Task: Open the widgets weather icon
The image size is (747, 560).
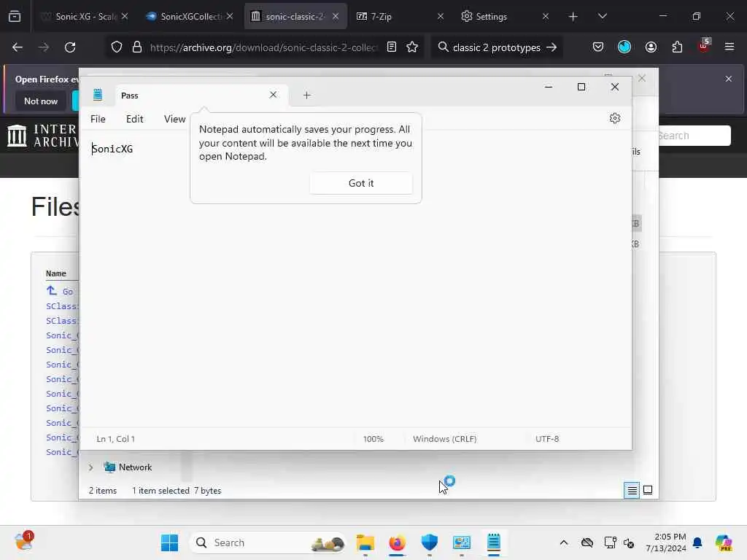Action: click(23, 542)
